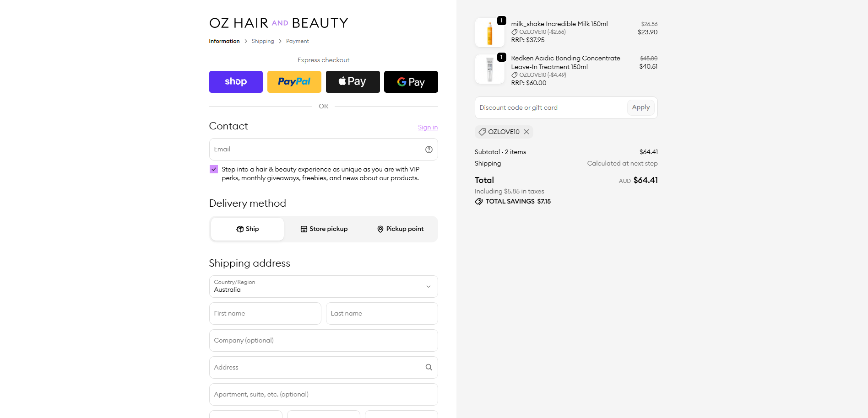Go to the Shipping breadcrumb step
Image resolution: width=868 pixels, height=418 pixels.
(x=263, y=41)
